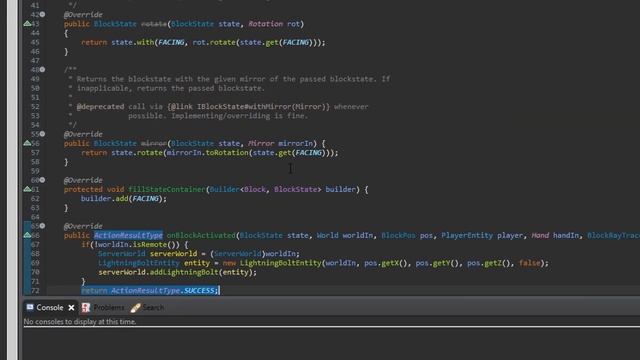The image size is (640, 360).
Task: Click the highlighted ActionResultType return type on line 66
Action: tap(129, 235)
